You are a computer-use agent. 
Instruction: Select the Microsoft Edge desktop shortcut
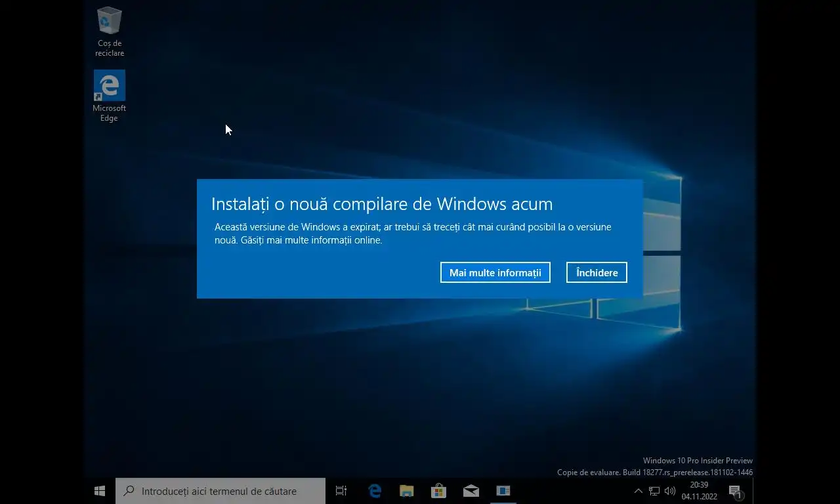110,96
